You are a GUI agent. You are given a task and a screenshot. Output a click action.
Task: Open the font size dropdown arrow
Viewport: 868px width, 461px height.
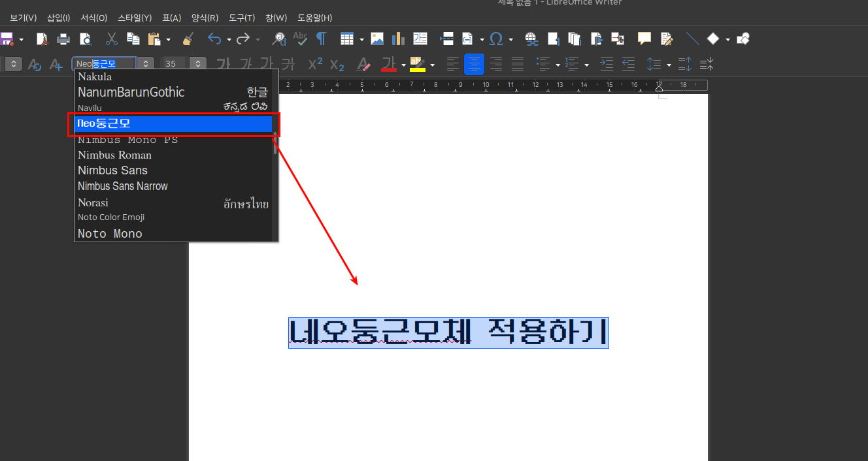[198, 64]
